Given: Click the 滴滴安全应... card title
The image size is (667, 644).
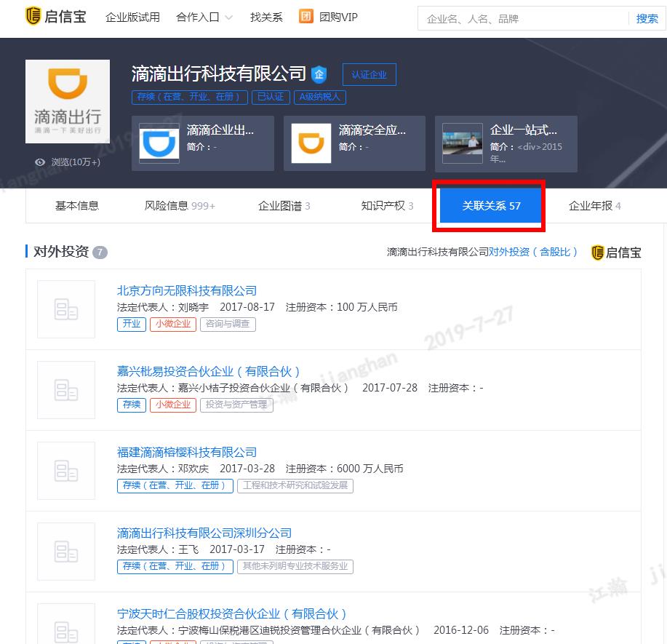Looking at the screenshot, I should click(372, 130).
